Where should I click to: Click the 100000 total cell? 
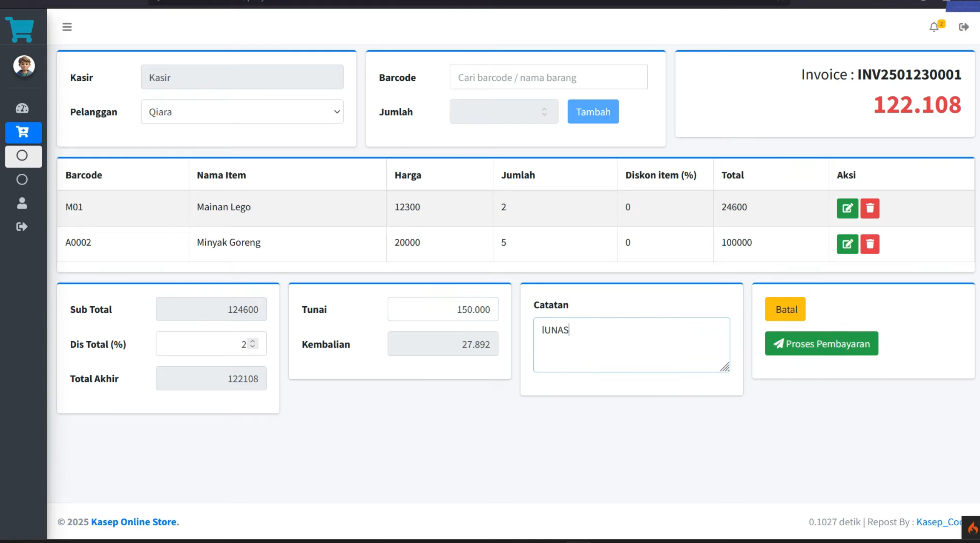[x=771, y=244]
